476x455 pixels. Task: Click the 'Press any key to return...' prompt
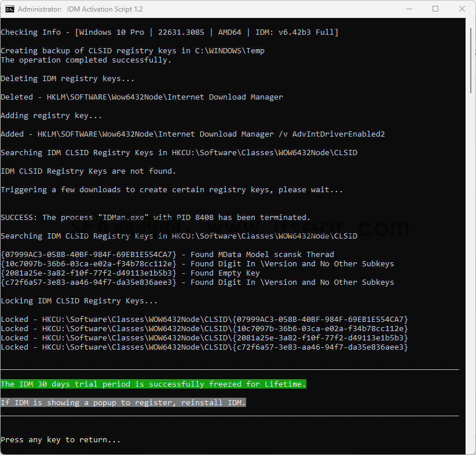[61, 440]
